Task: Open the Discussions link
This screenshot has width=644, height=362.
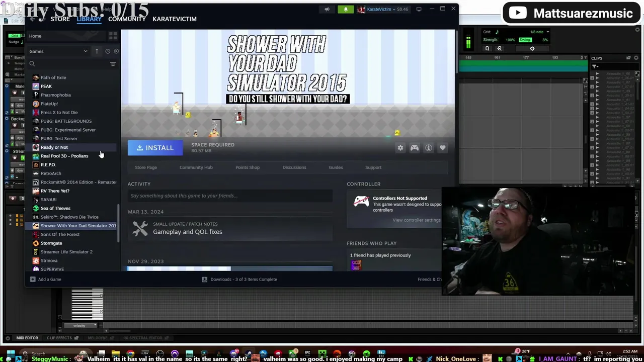Action: click(x=294, y=167)
